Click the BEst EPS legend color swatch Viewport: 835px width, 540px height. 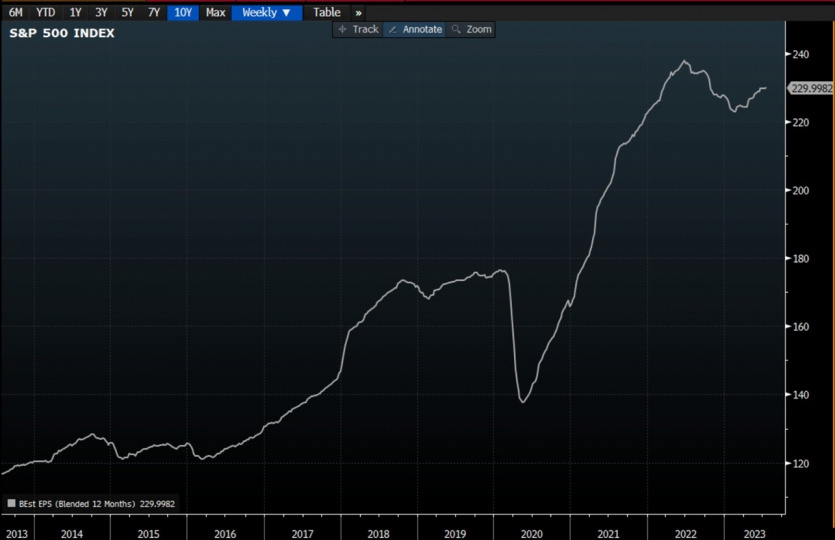click(11, 503)
